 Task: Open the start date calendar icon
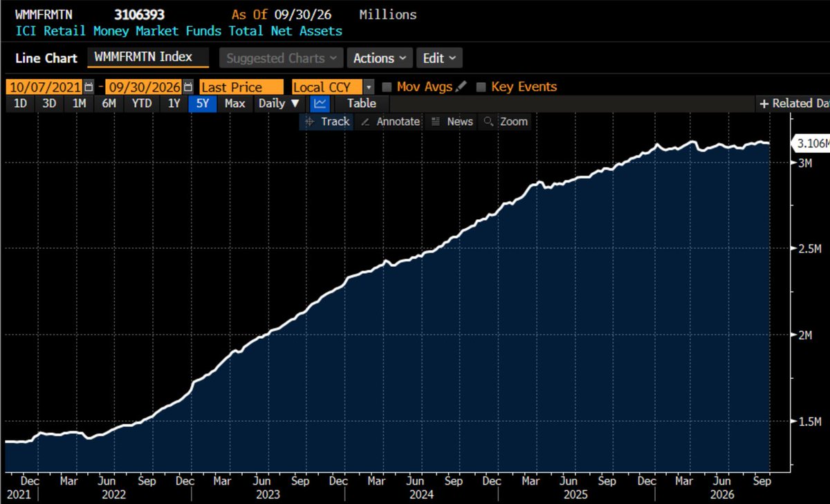click(89, 87)
